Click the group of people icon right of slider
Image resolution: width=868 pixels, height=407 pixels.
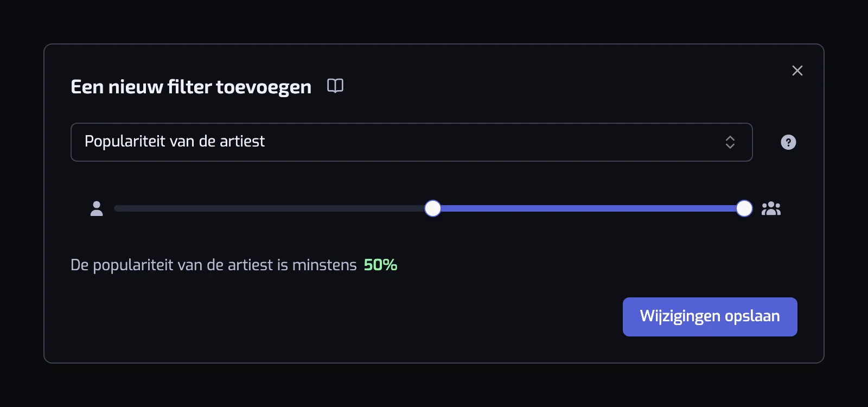[x=771, y=208]
